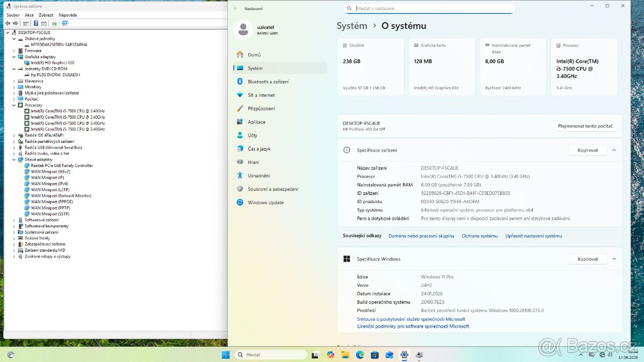Click taskbar Hledat search box
Screen dimensions: 644x362
pyautogui.click(x=271, y=354)
